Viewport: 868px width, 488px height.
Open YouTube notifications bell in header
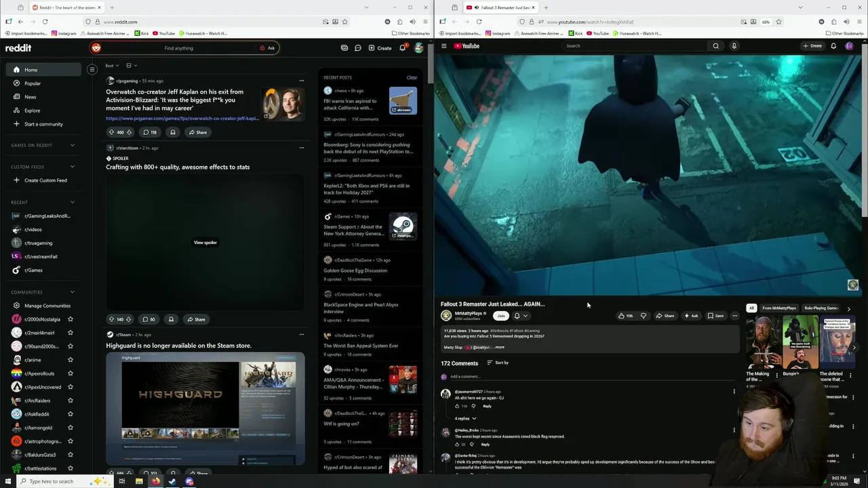pos(833,46)
